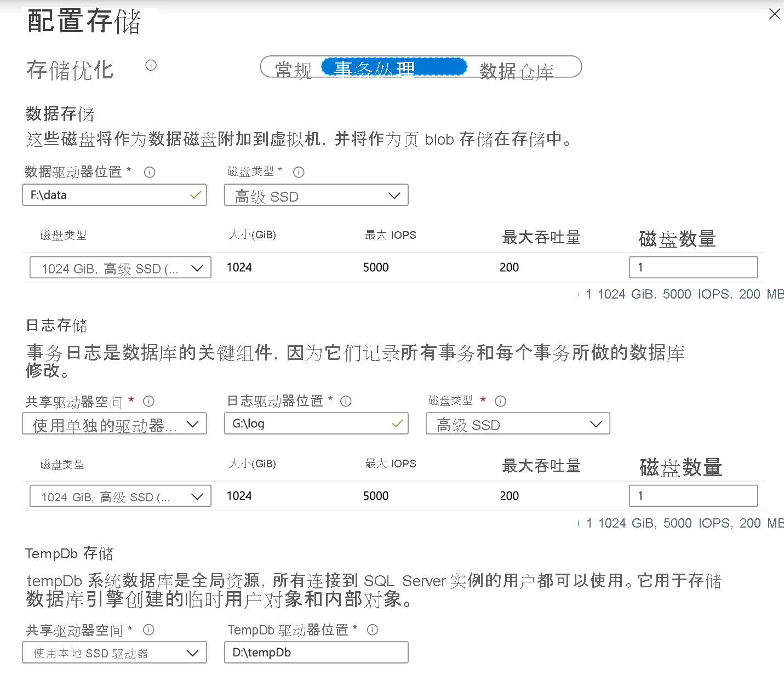This screenshot has width=784, height=698.
Task: Click the info icon beside log 磁盘类型
Action: pyautogui.click(x=501, y=401)
